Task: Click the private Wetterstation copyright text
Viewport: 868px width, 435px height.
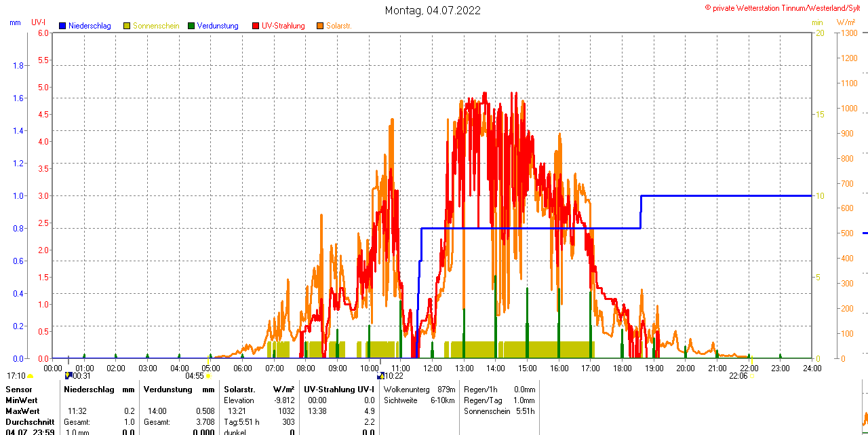Action: [x=785, y=7]
